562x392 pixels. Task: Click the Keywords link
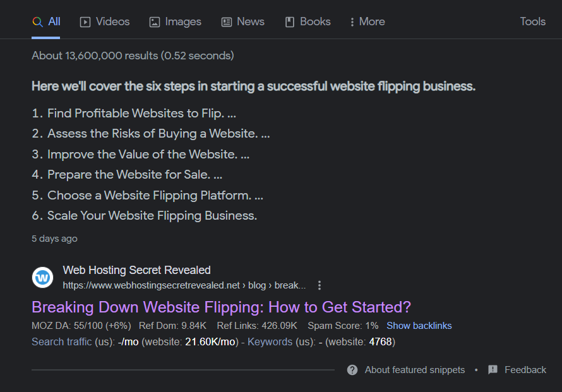point(270,342)
